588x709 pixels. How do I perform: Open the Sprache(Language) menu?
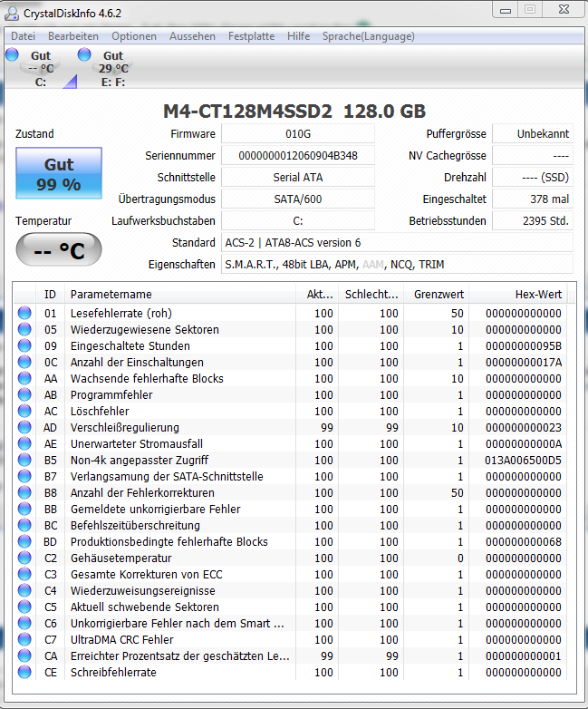(x=369, y=36)
